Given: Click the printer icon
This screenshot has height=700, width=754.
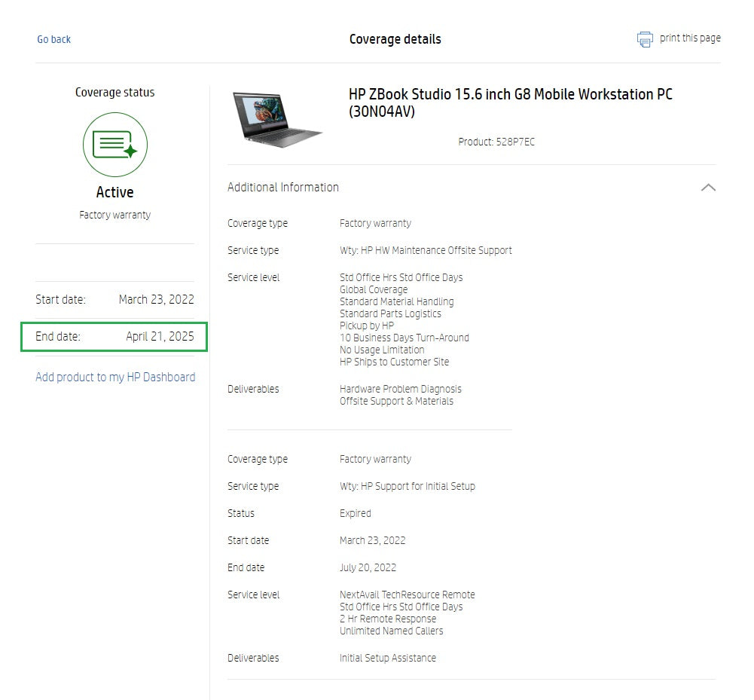Looking at the screenshot, I should 645,39.
